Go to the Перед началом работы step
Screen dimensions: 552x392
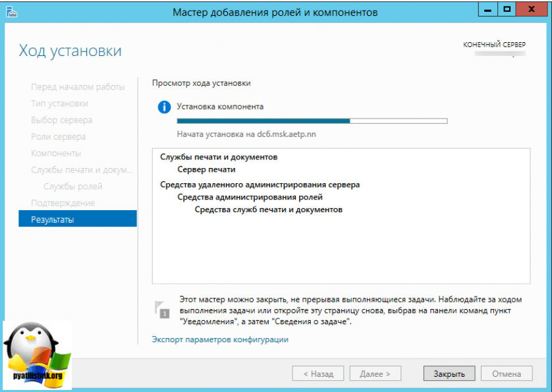coord(77,87)
